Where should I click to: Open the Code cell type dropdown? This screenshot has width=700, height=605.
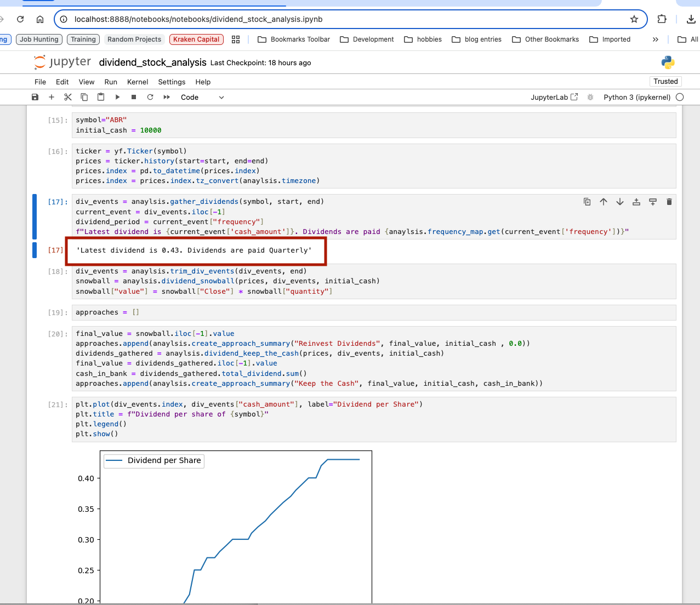[x=202, y=97]
